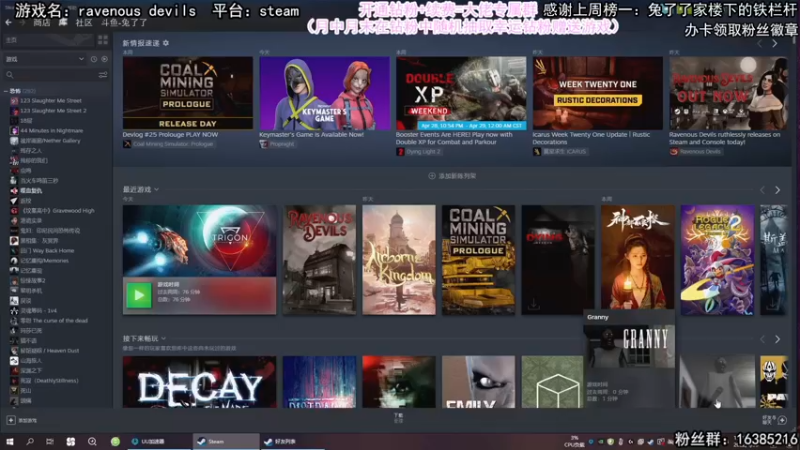The height and width of the screenshot is (450, 800).
Task: Open the Friends & Chat plus icon
Action: click(782, 420)
